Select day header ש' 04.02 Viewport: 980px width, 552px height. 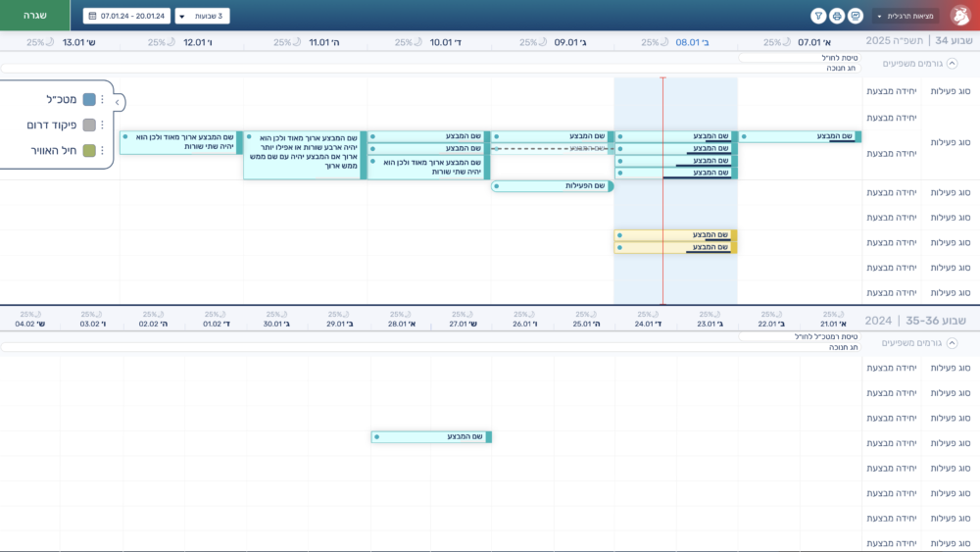pos(30,324)
